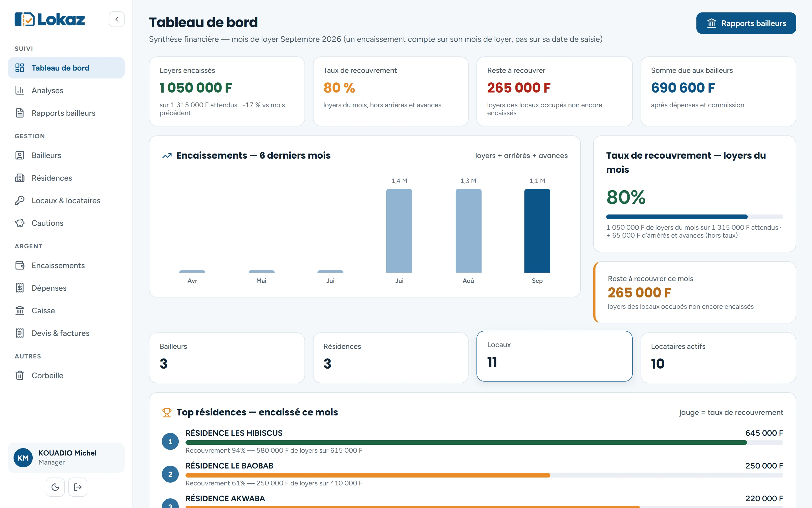Open the Bailleurs count card showing 3

click(x=227, y=358)
